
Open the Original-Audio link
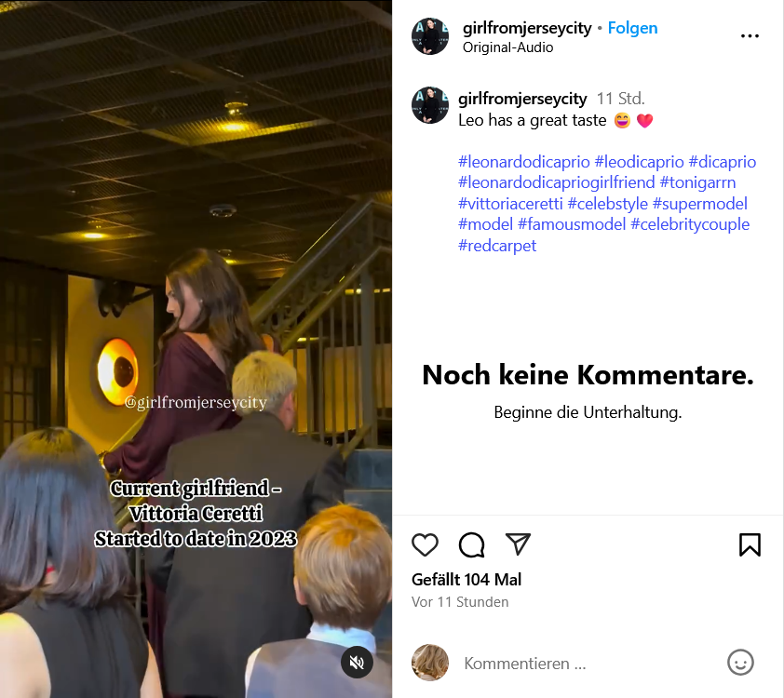[508, 47]
